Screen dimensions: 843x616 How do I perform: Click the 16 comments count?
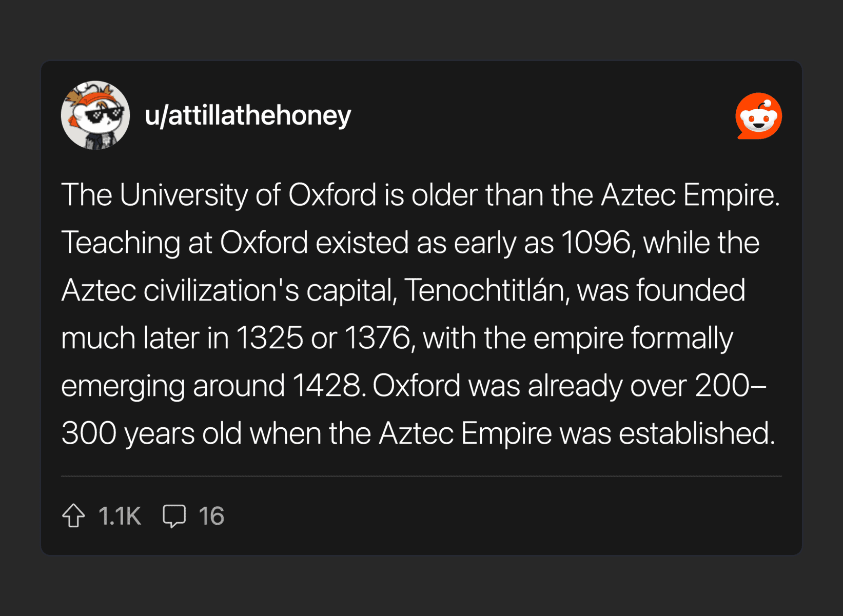211,516
